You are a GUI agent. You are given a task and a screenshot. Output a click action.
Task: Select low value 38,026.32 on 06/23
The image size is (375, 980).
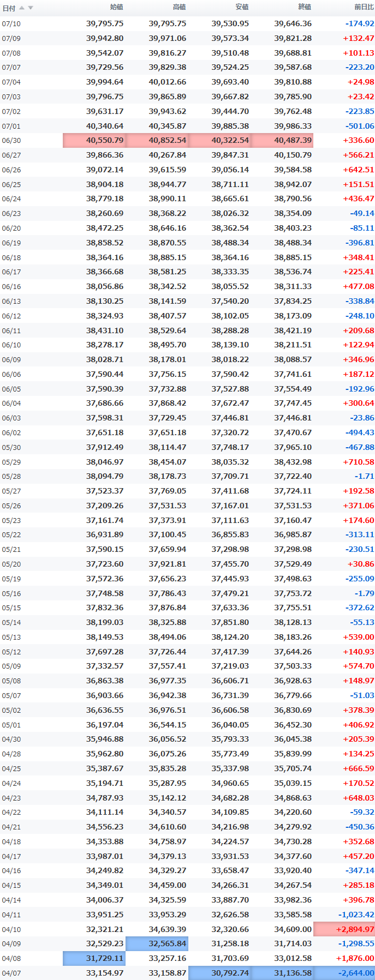[x=230, y=213]
